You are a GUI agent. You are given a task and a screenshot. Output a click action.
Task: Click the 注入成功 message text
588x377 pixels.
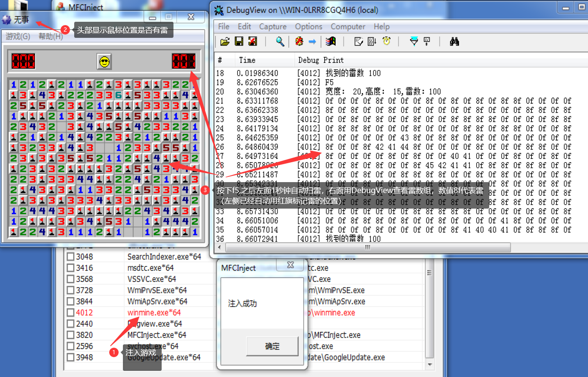point(242,303)
